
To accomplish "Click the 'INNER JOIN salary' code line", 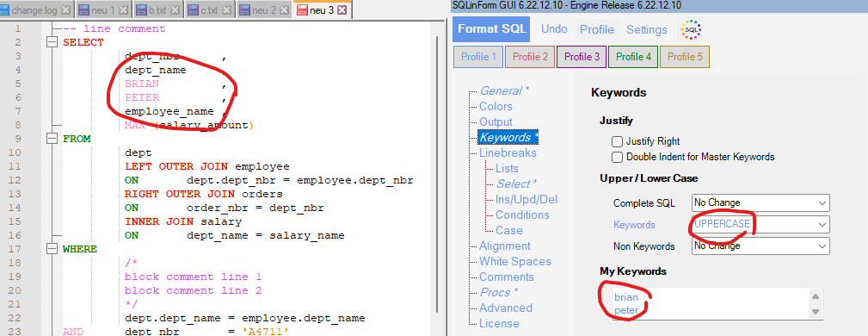I will coord(182,221).
